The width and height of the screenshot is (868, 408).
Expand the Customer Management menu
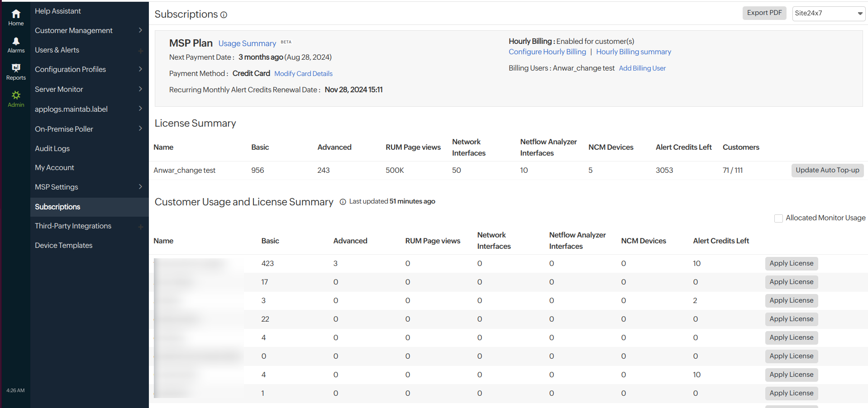click(88, 30)
